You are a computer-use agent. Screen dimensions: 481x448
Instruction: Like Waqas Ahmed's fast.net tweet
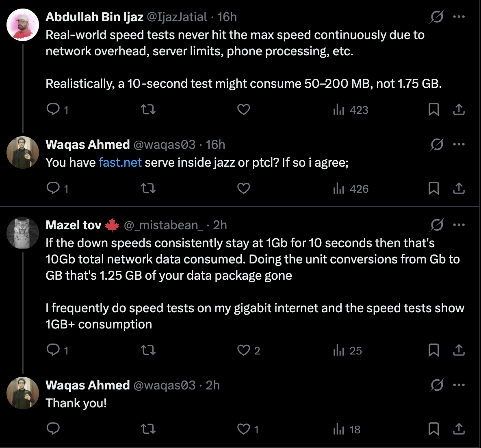[243, 188]
